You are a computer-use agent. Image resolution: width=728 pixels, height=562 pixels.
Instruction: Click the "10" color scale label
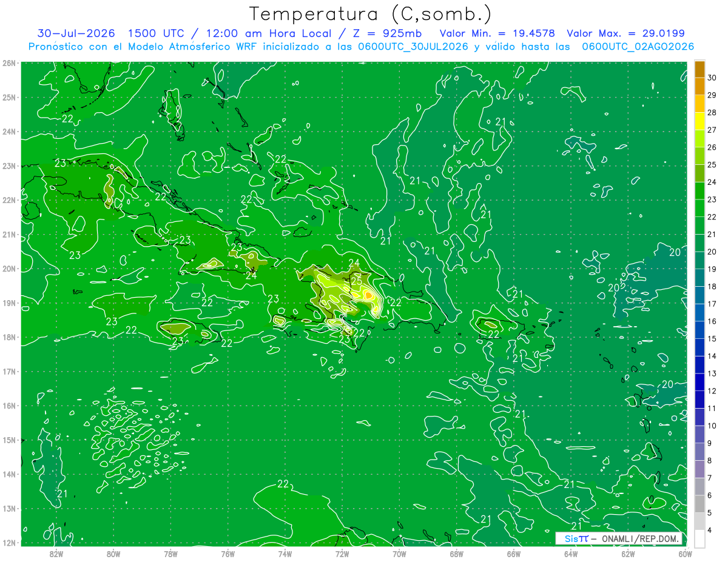(712, 426)
